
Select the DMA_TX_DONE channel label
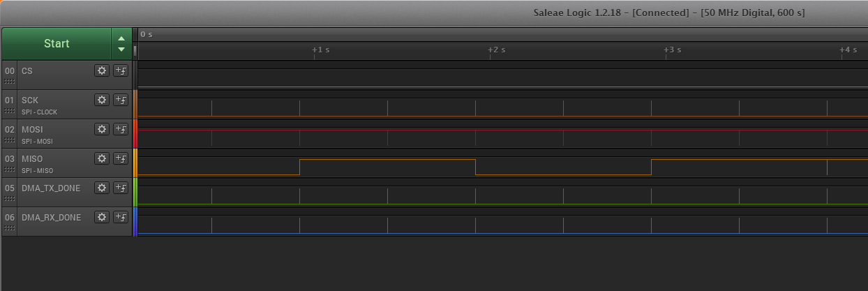coord(51,188)
